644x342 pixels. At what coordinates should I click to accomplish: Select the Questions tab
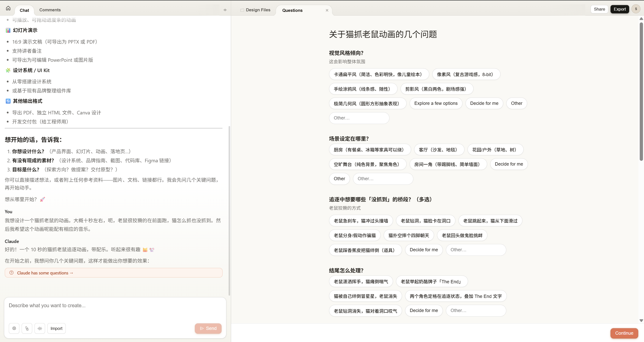point(292,10)
